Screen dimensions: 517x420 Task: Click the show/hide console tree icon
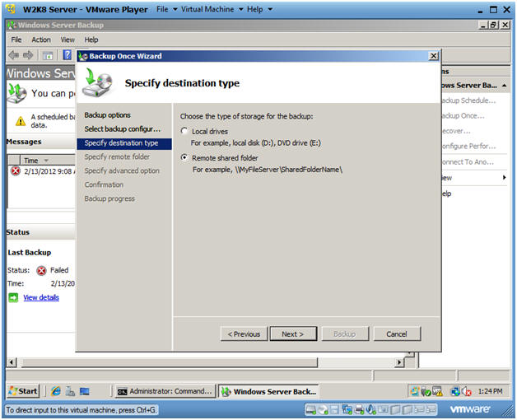pyautogui.click(x=48, y=55)
